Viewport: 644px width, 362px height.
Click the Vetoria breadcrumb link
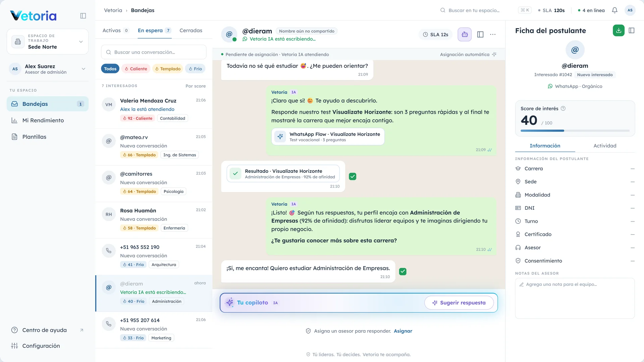pyautogui.click(x=113, y=10)
